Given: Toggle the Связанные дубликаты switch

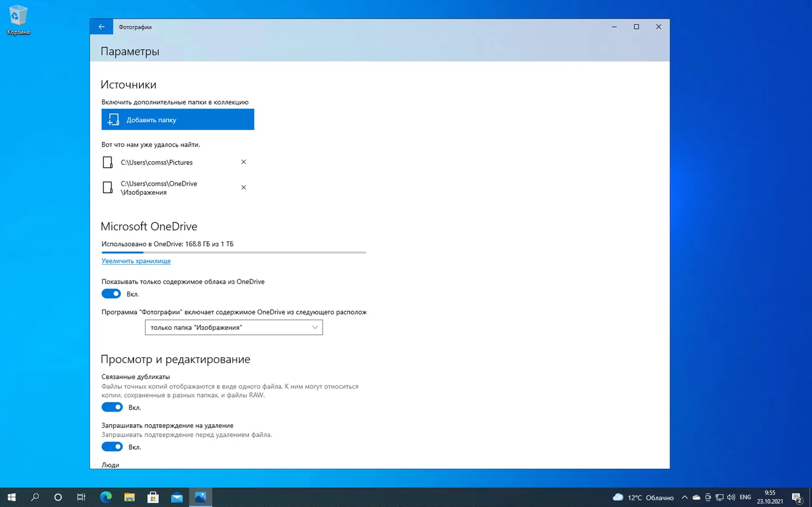Looking at the screenshot, I should coord(112,407).
